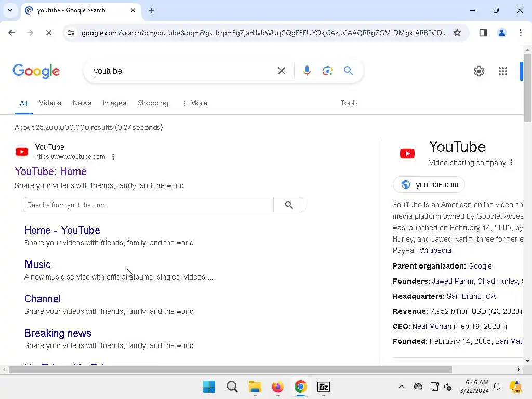Open the Channel sitelink
532x399 pixels.
tap(43, 299)
